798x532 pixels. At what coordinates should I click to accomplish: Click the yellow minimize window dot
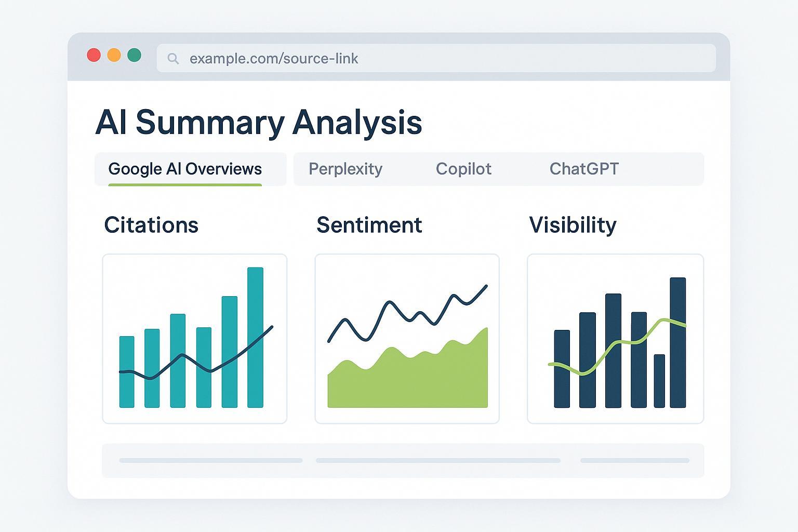(114, 55)
